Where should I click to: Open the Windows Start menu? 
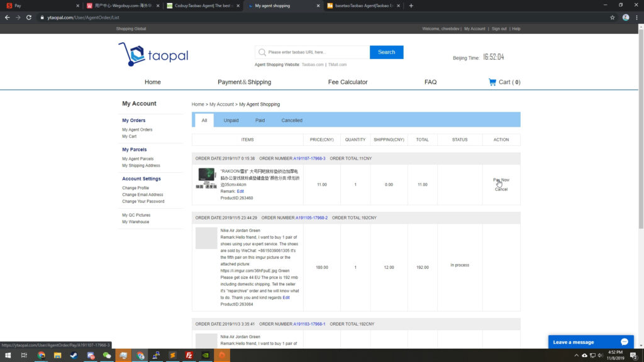tap(8, 356)
